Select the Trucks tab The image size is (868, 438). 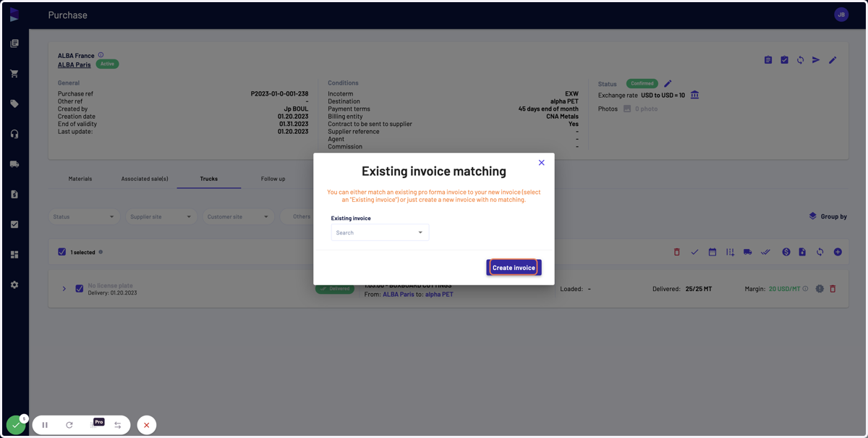coord(209,179)
